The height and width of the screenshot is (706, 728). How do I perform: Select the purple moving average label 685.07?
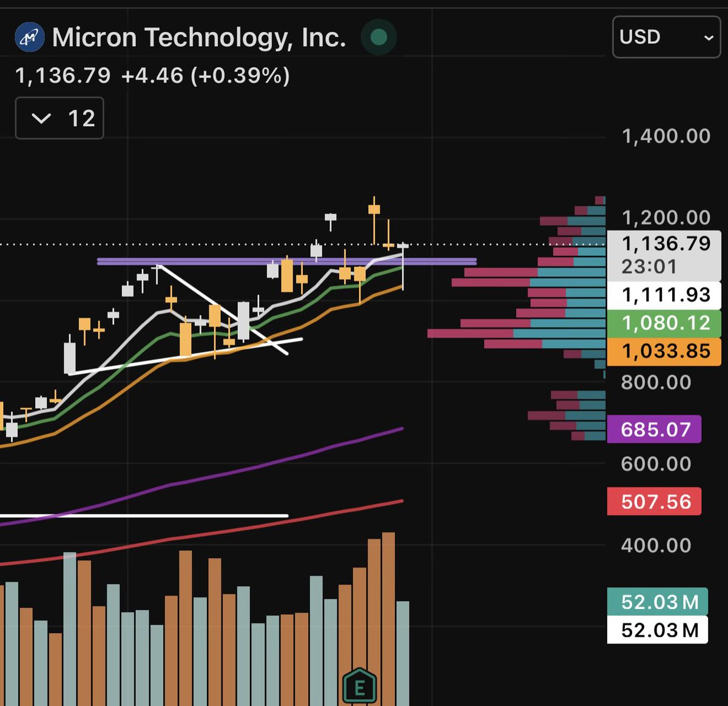click(x=655, y=429)
